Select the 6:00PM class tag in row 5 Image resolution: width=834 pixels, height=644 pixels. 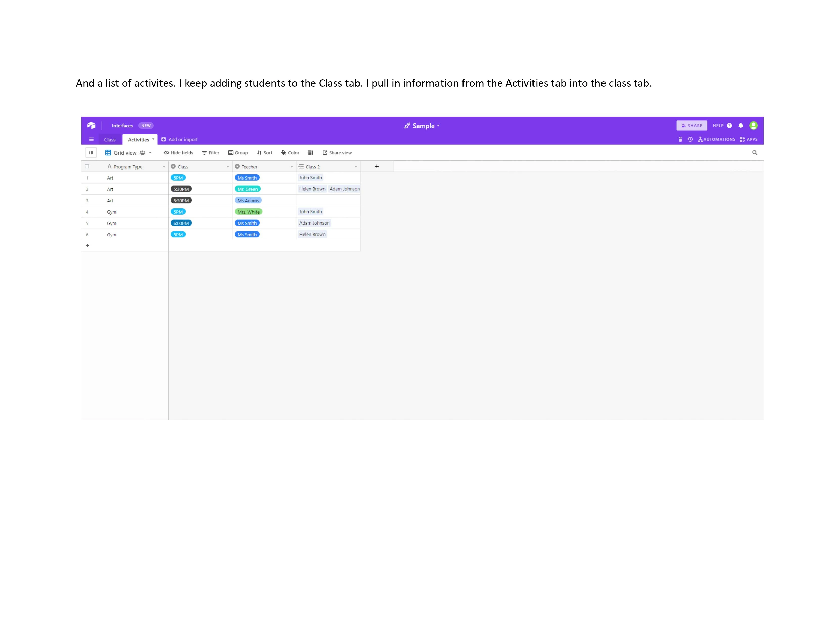pyautogui.click(x=181, y=223)
